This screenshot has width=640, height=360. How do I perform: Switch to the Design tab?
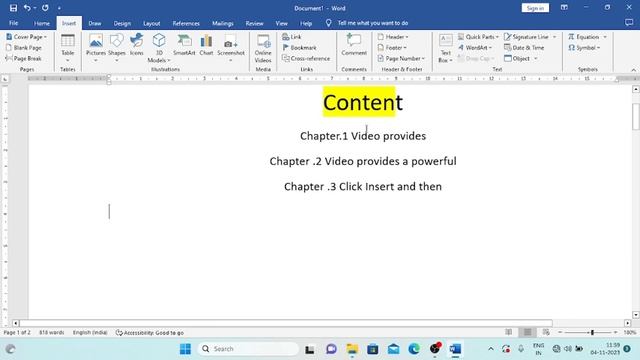point(122,23)
